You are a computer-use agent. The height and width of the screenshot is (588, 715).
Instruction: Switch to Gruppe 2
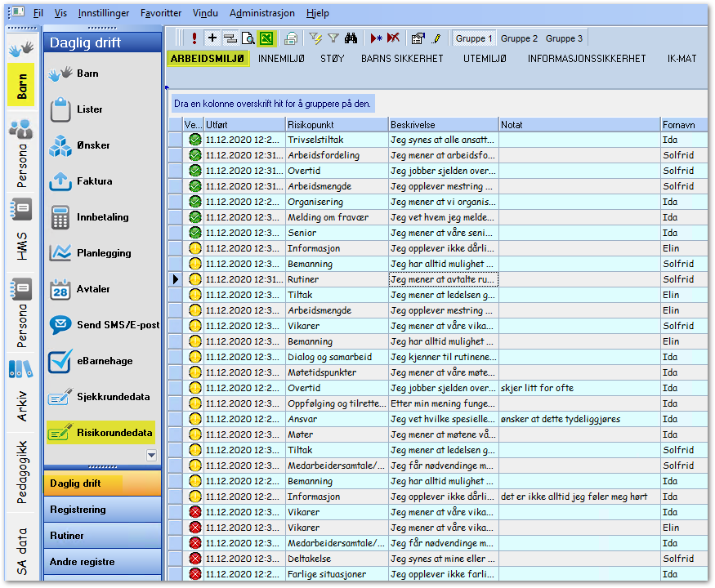(x=519, y=38)
